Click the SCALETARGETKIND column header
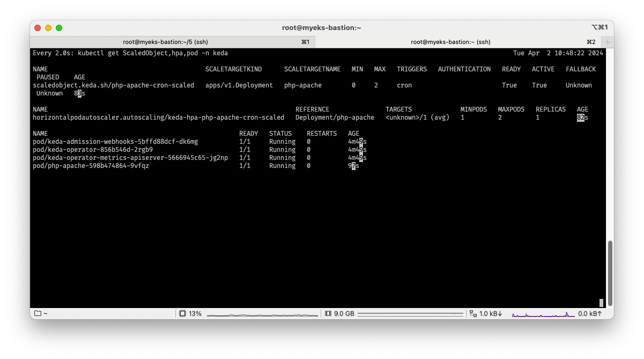644x359 pixels. pos(234,69)
